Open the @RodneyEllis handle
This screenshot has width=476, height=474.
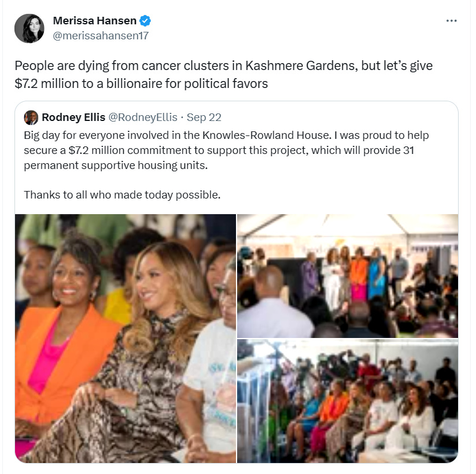click(x=143, y=117)
